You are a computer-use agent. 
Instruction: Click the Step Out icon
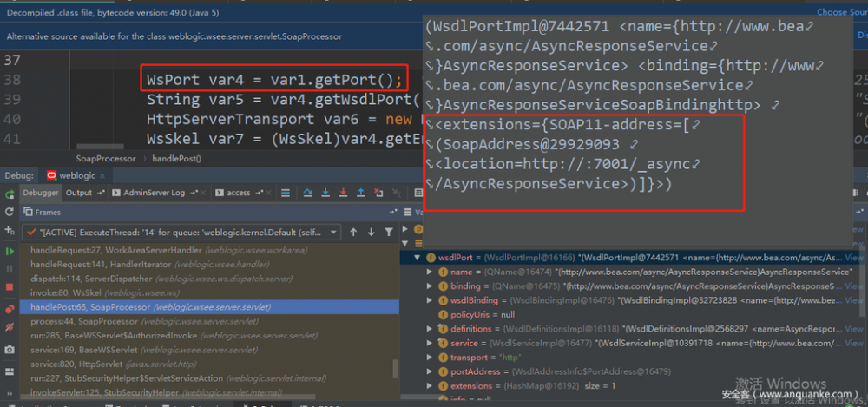click(x=361, y=193)
